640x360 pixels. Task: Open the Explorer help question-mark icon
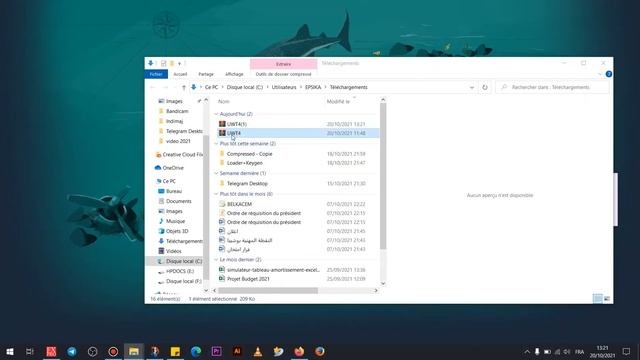tap(609, 74)
